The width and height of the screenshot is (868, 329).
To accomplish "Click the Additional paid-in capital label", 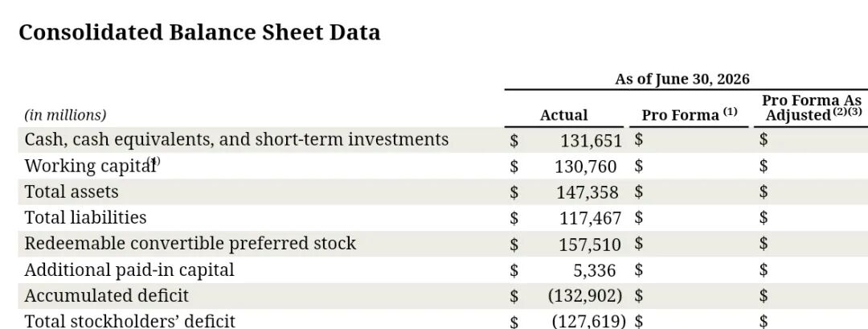I will click(x=129, y=270).
